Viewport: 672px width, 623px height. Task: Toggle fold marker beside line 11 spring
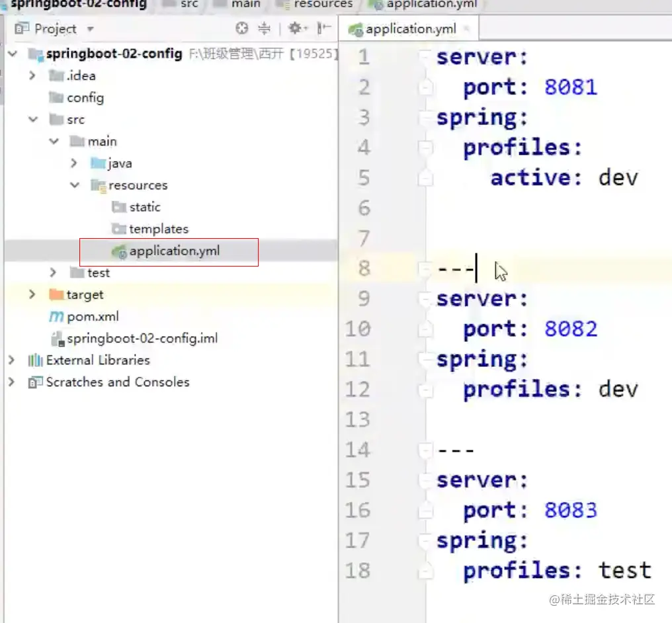[x=425, y=359]
